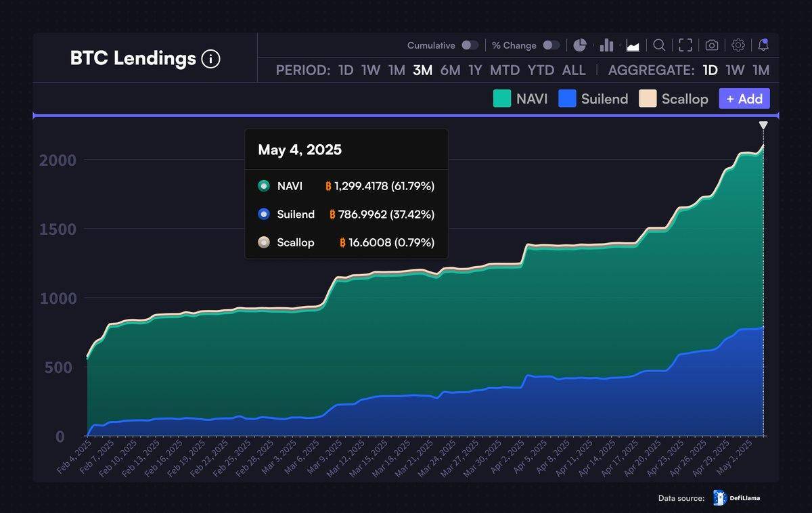The image size is (812, 513).
Task: Click the PERIOD: label
Action: [303, 70]
